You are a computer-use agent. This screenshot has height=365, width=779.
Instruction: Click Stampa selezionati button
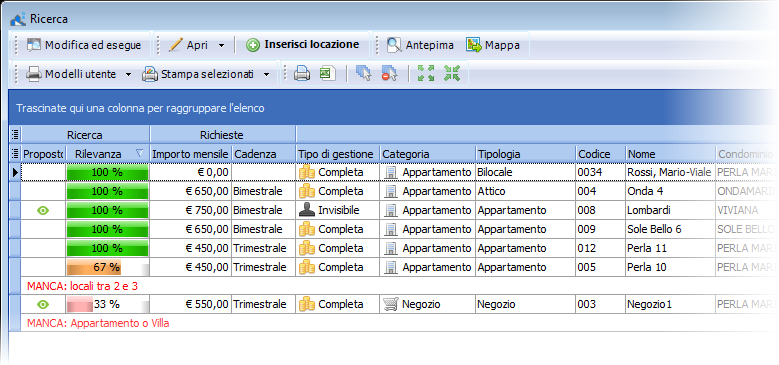coord(198,74)
